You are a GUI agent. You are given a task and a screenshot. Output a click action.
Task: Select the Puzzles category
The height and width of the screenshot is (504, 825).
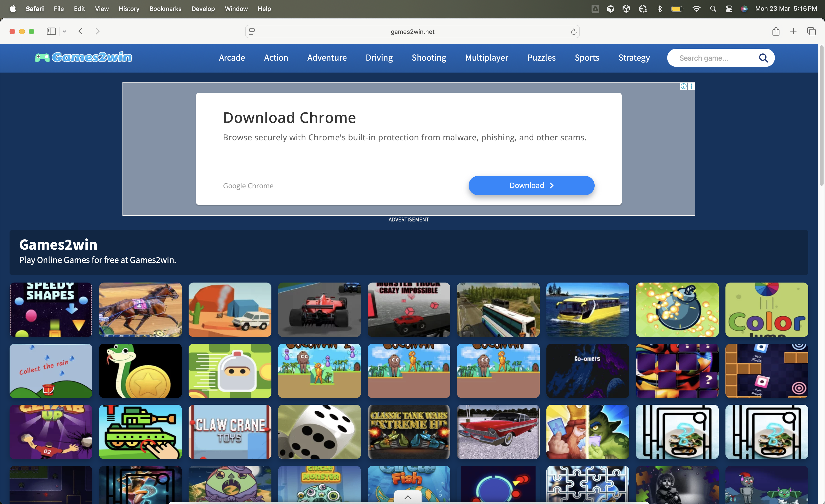[541, 58]
